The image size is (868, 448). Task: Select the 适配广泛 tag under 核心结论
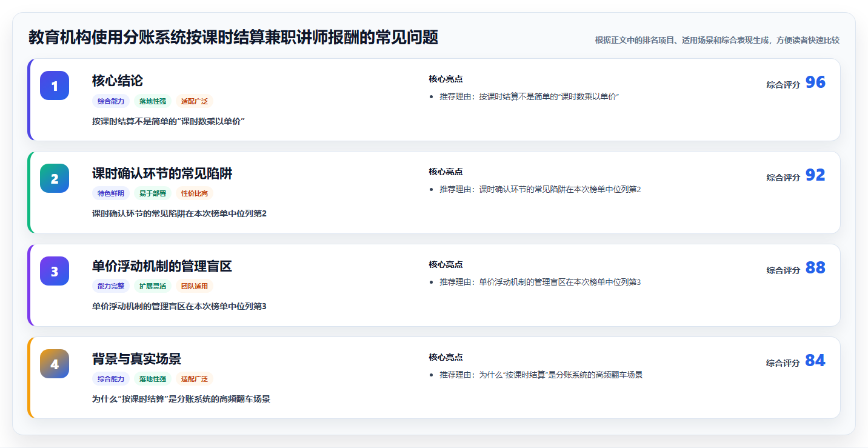click(x=195, y=101)
